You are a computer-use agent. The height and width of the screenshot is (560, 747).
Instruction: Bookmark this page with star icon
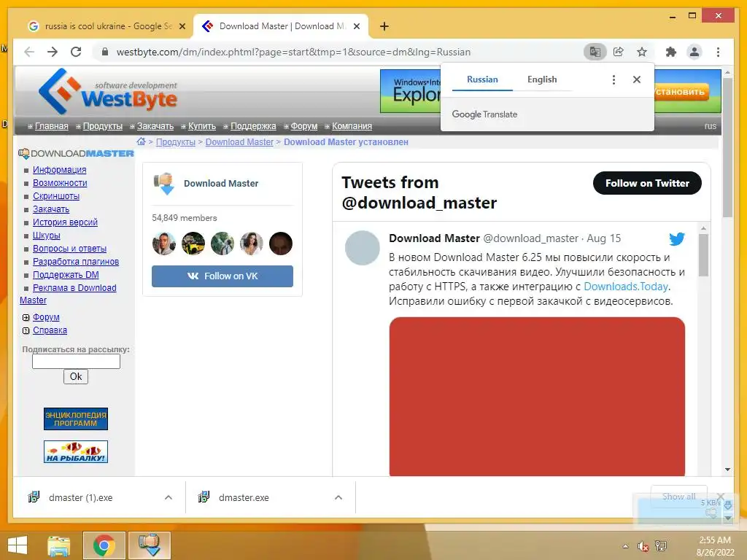click(642, 52)
